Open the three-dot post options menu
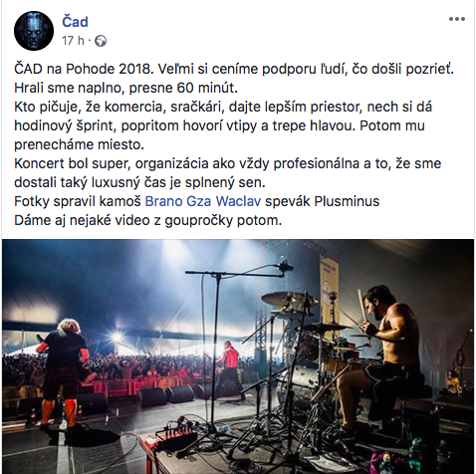Screen dimensions: 476x474 tap(457, 19)
